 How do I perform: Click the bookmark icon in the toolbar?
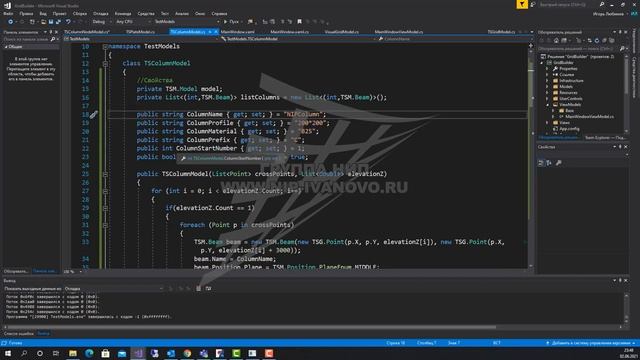tap(300, 22)
